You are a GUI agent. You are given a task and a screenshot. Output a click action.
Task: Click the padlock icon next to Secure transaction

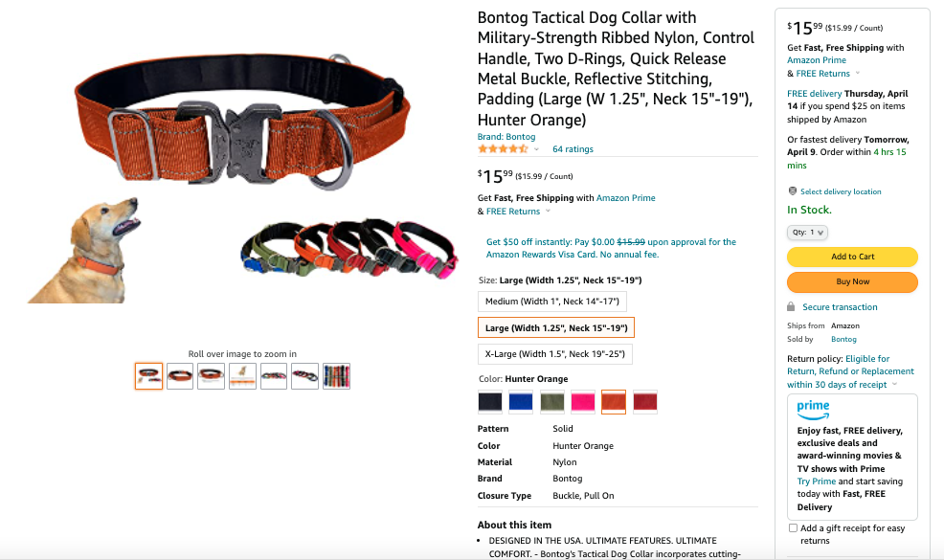tap(791, 307)
